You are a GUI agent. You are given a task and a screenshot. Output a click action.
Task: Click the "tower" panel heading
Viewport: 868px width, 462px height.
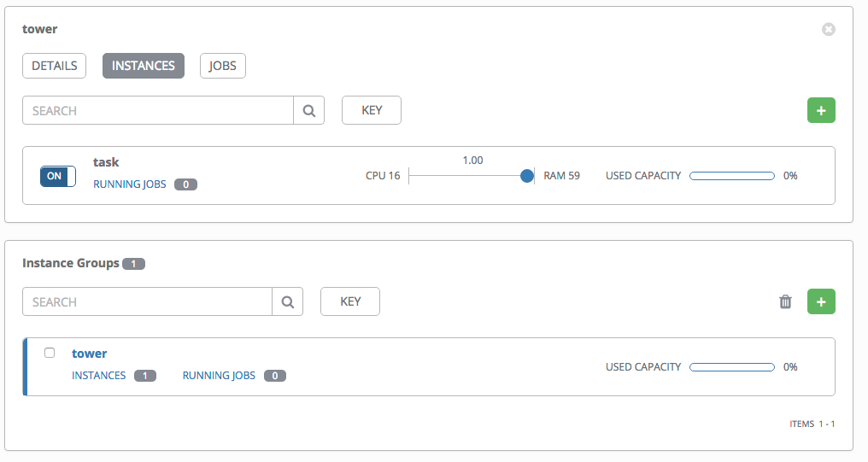40,29
